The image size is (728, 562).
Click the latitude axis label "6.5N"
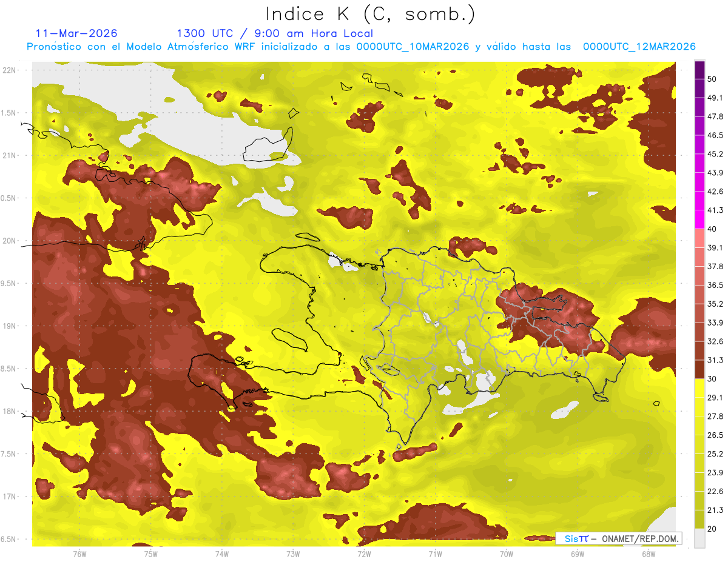[x=9, y=540]
